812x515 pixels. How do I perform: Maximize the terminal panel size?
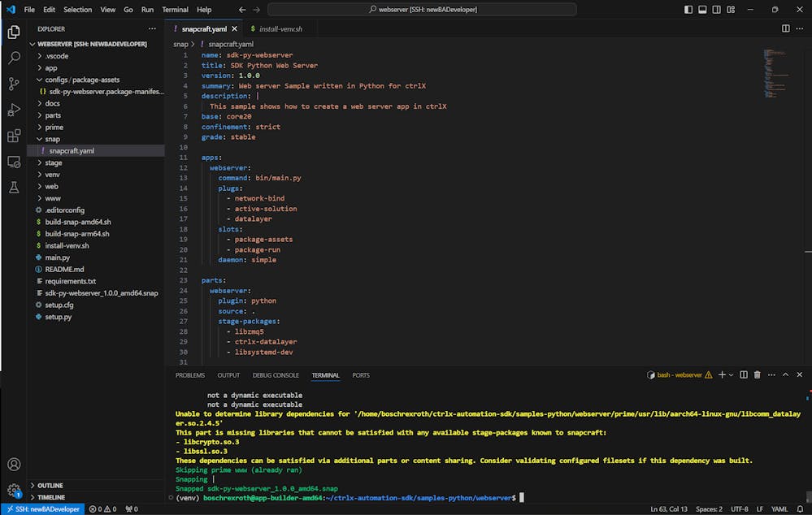tap(785, 375)
